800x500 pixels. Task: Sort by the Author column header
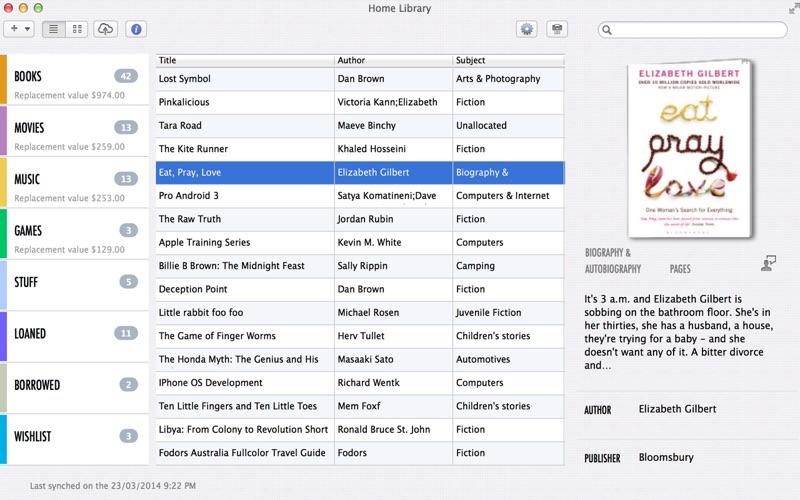pyautogui.click(x=393, y=60)
